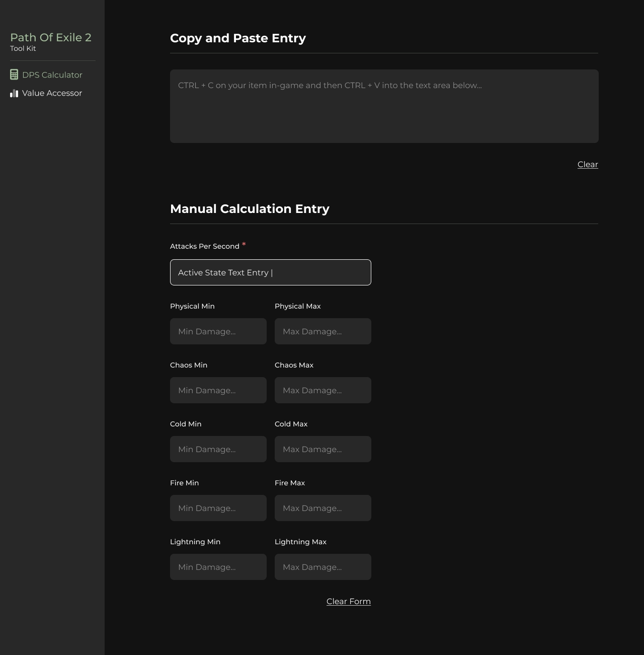The image size is (644, 655).
Task: Click the Cold Min label
Action: [186, 424]
